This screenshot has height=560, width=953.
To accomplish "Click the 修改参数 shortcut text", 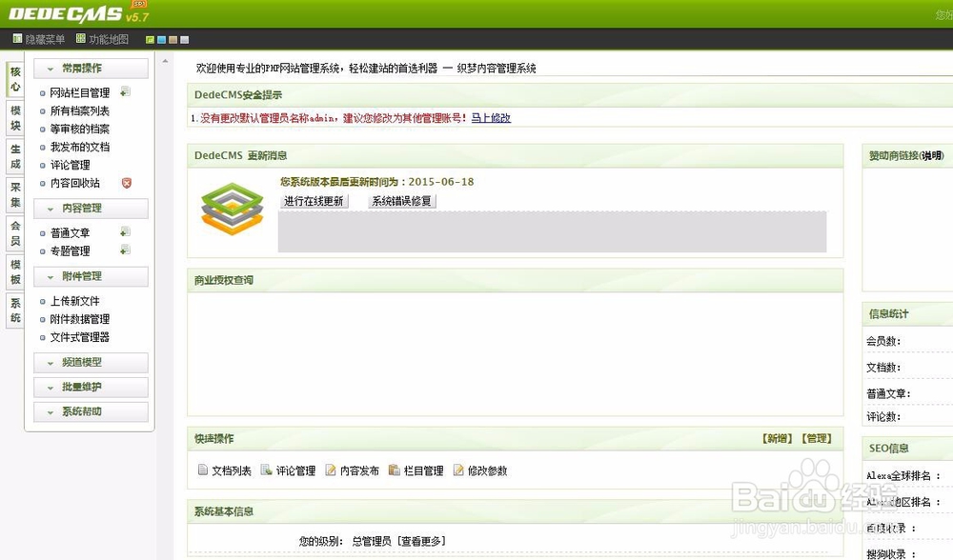I will pos(487,470).
